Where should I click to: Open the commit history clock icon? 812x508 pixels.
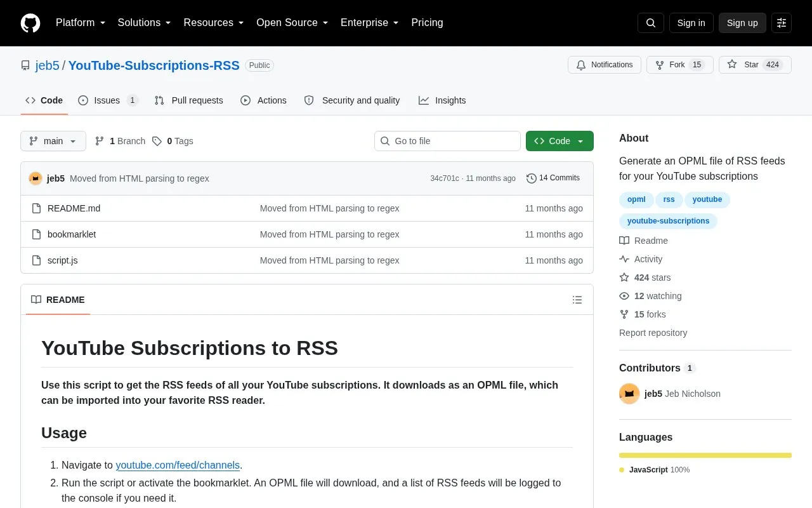click(532, 178)
